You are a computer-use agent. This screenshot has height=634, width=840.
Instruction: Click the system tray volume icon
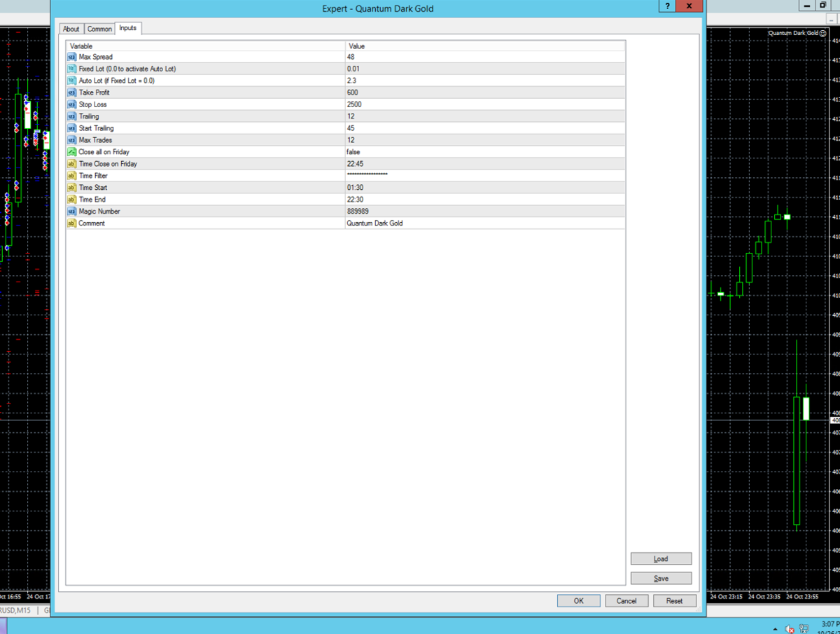click(x=790, y=629)
